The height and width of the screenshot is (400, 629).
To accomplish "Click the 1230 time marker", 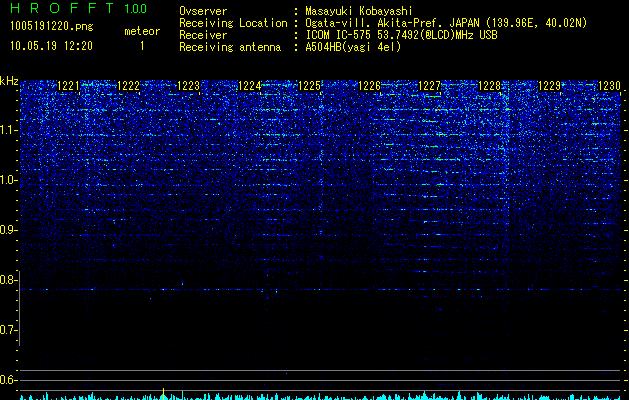I will pos(609,85).
